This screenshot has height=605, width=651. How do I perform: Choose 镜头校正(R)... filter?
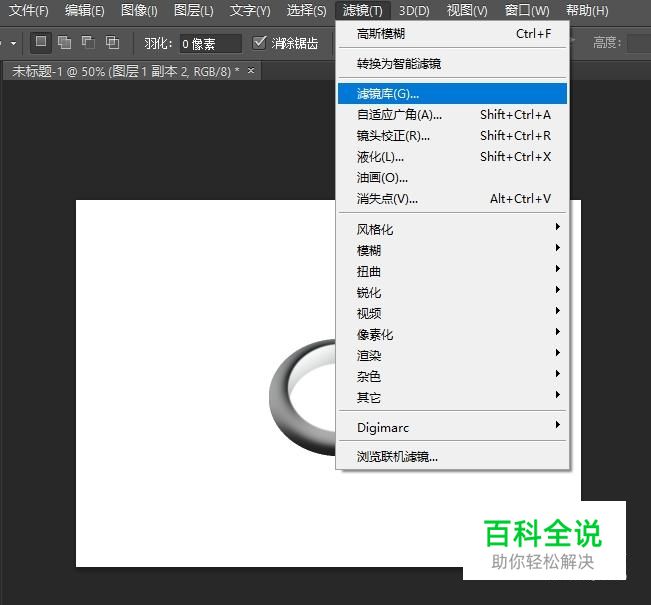453,136
